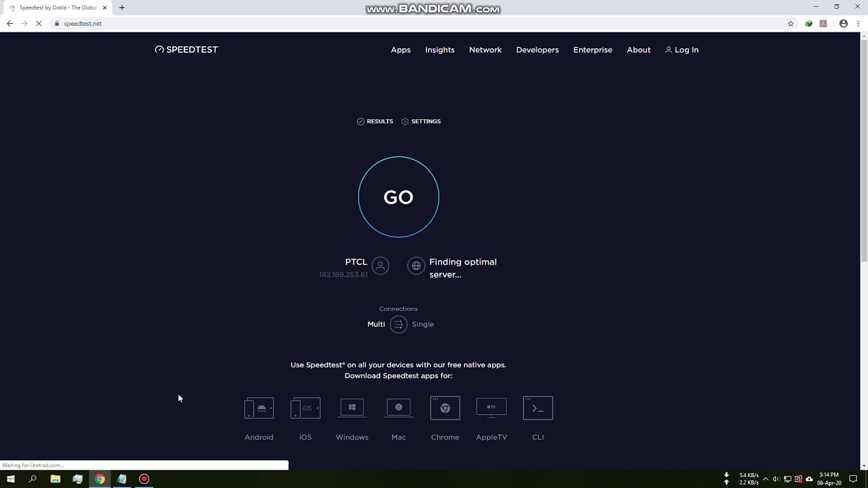Image resolution: width=868 pixels, height=488 pixels.
Task: Click the Android label link
Action: pyautogui.click(x=259, y=437)
